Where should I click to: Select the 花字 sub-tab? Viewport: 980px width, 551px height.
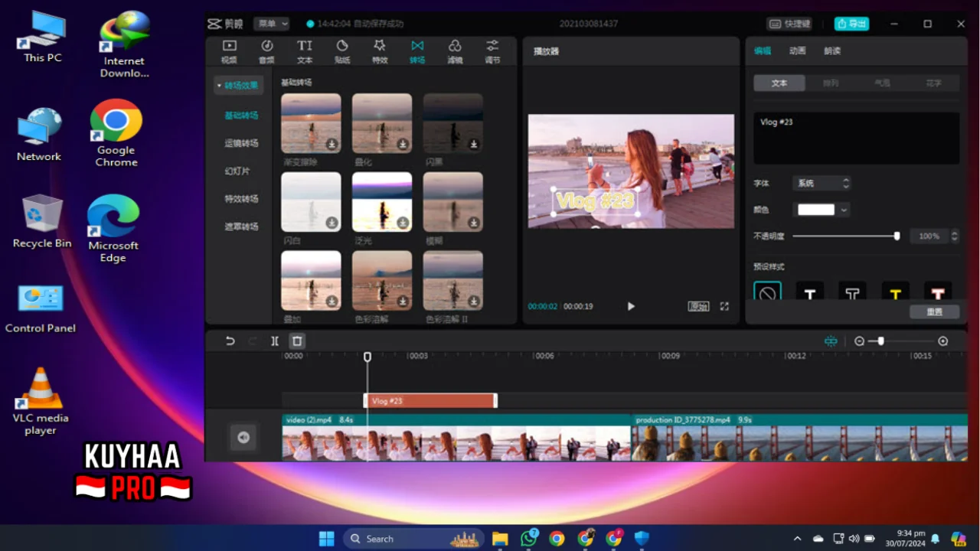tap(933, 83)
